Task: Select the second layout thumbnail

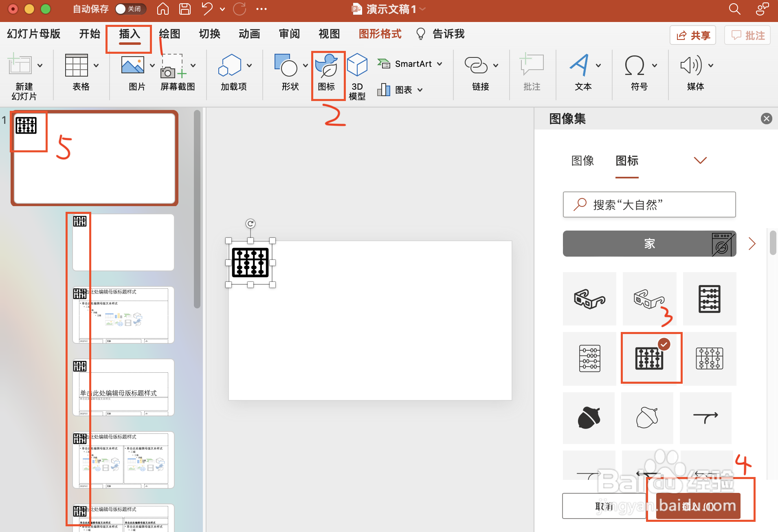Action: (123, 315)
